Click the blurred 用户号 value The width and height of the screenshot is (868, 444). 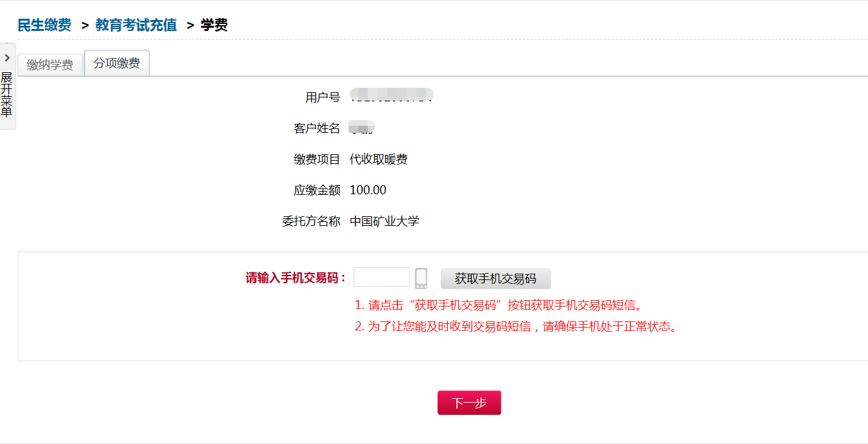(391, 96)
